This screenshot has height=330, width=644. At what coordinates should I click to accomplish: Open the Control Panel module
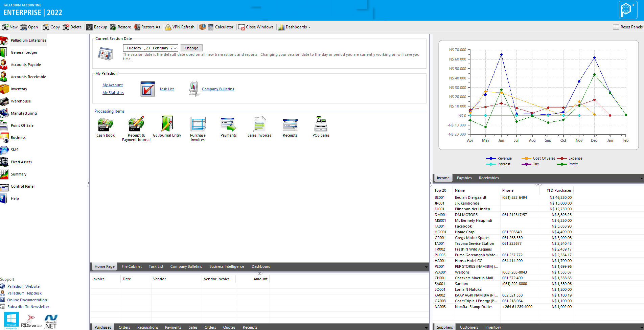tap(22, 186)
